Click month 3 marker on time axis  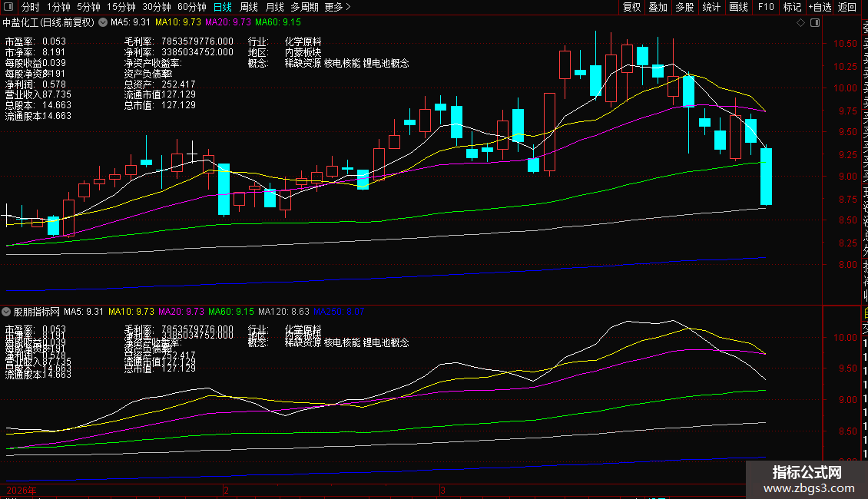coord(443,490)
